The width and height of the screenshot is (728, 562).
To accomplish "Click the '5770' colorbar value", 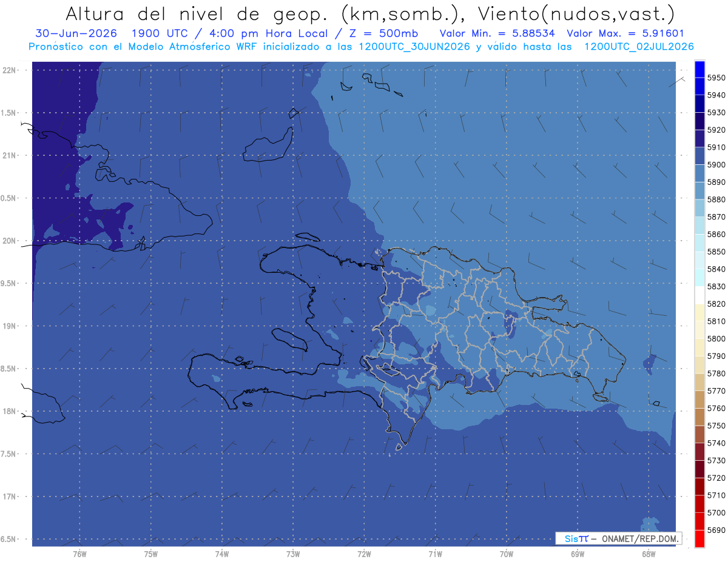I will (716, 391).
